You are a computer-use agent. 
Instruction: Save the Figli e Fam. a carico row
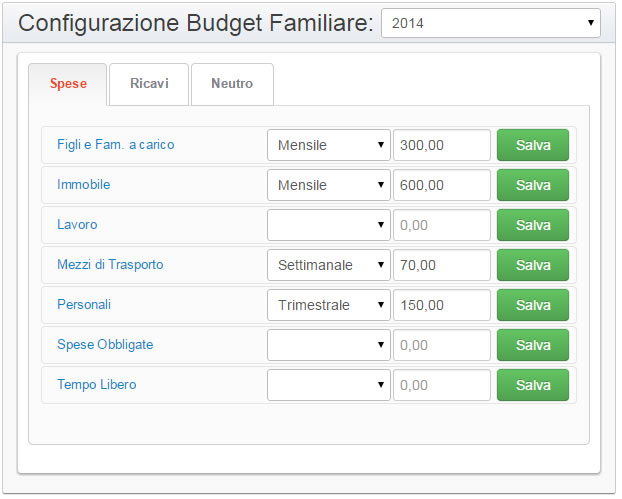tap(533, 145)
